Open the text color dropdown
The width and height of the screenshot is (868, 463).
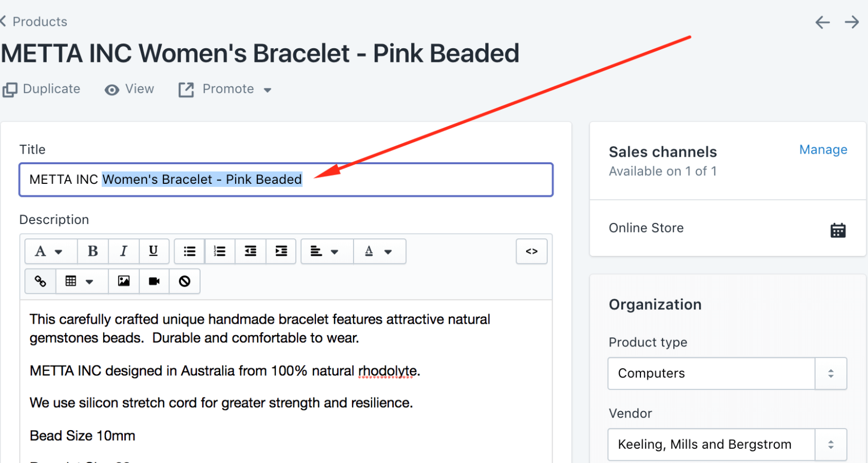(379, 251)
